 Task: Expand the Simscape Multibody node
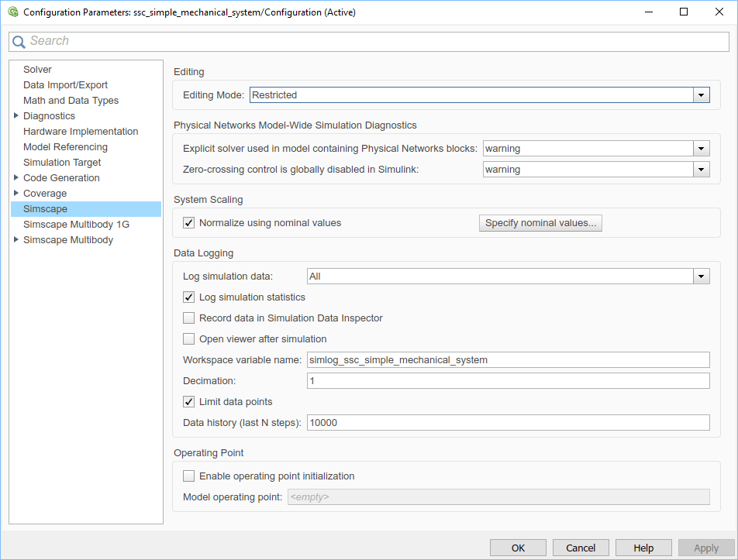(x=16, y=240)
